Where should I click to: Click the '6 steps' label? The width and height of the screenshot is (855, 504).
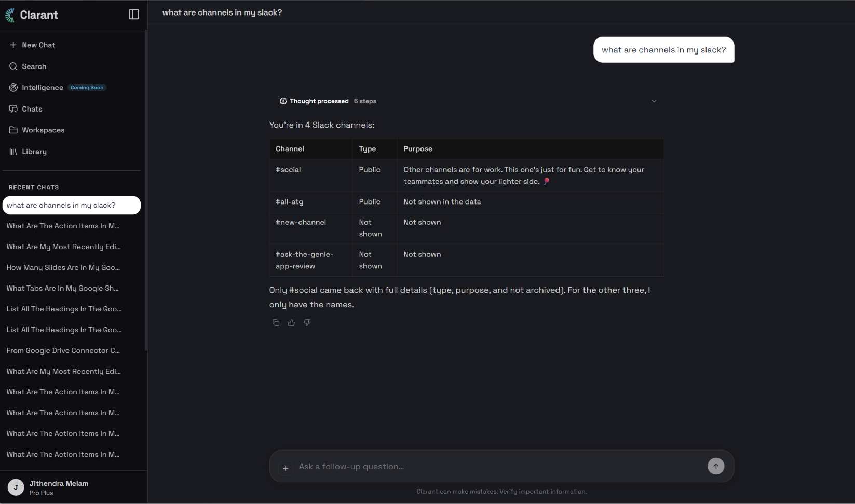click(x=365, y=101)
